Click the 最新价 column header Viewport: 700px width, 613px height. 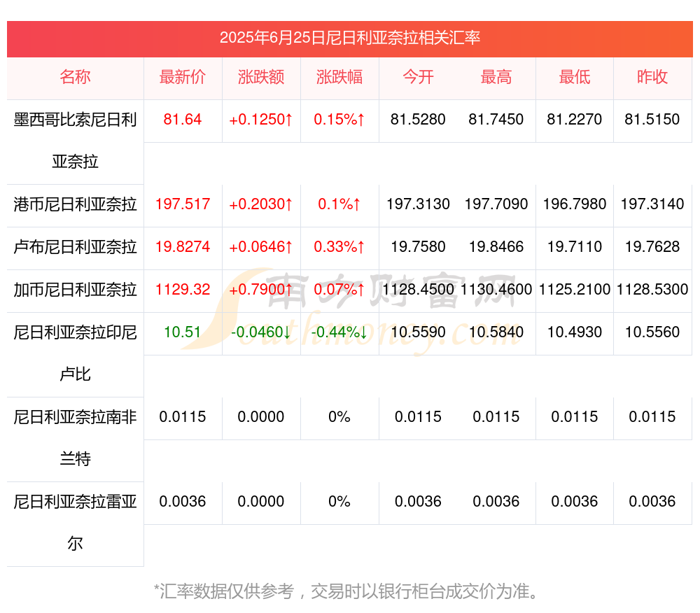pos(183,77)
